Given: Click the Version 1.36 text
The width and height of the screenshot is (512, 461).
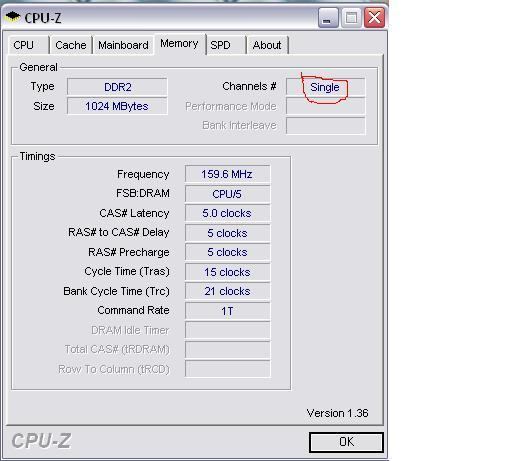Looking at the screenshot, I should pyautogui.click(x=337, y=413).
